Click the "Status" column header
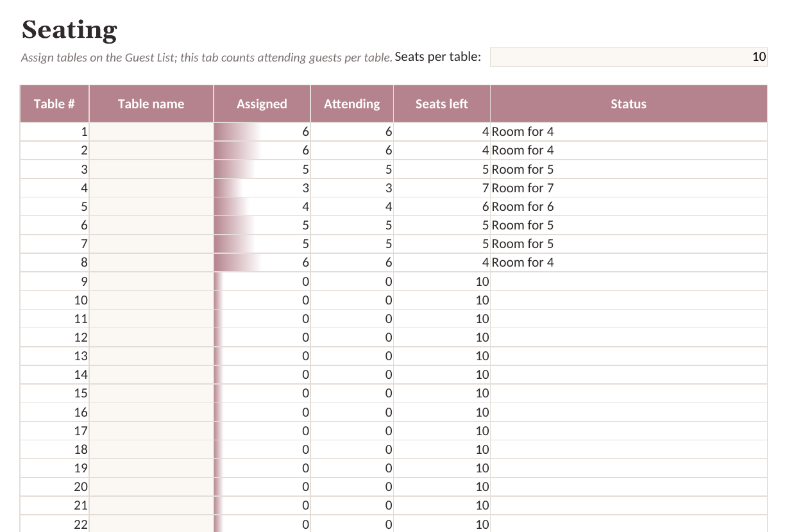The height and width of the screenshot is (532, 787). point(629,104)
